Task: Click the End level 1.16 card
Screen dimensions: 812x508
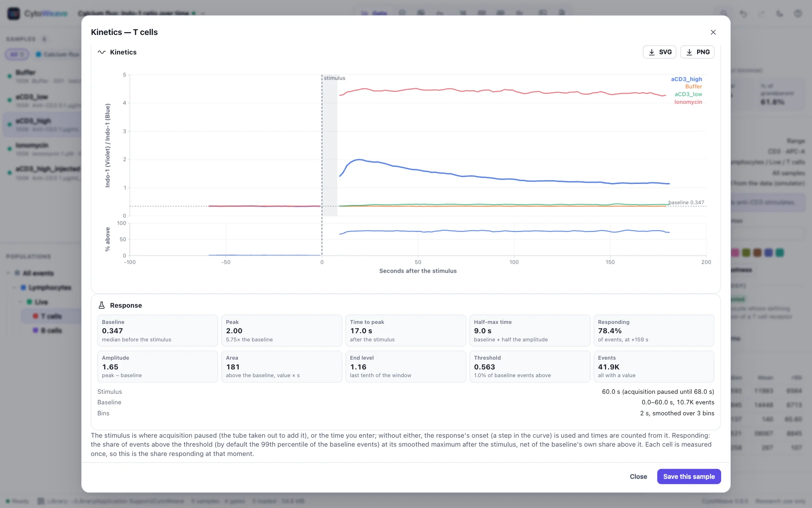Action: coord(406,366)
